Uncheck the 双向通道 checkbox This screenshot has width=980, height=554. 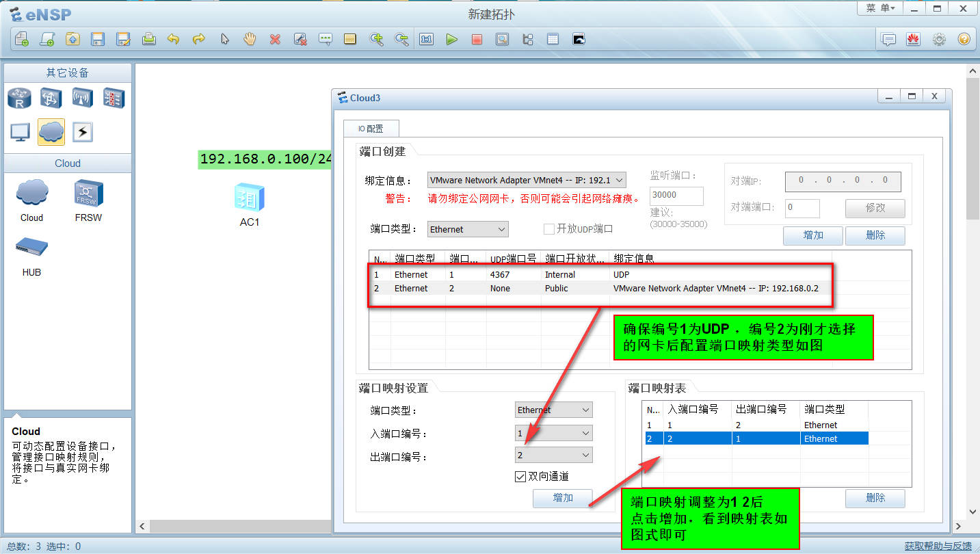[520, 476]
